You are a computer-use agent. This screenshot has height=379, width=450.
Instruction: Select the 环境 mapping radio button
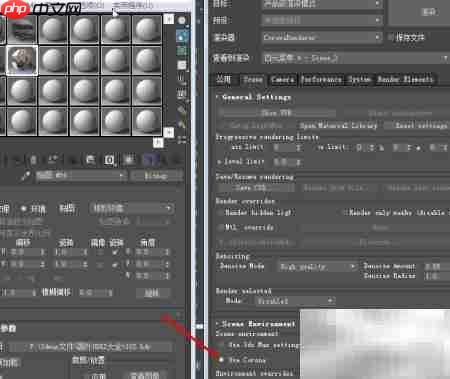23,209
